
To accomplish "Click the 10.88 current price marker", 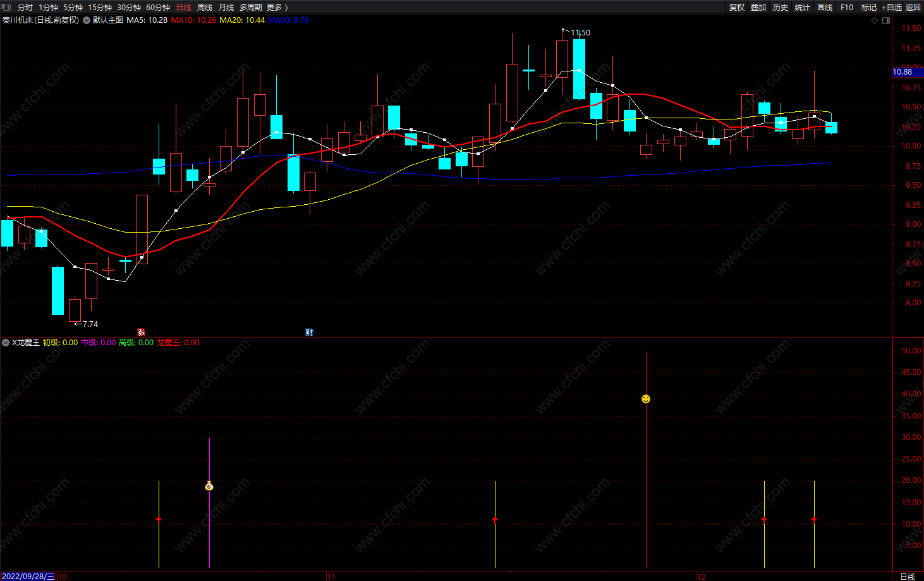I will pyautogui.click(x=903, y=72).
